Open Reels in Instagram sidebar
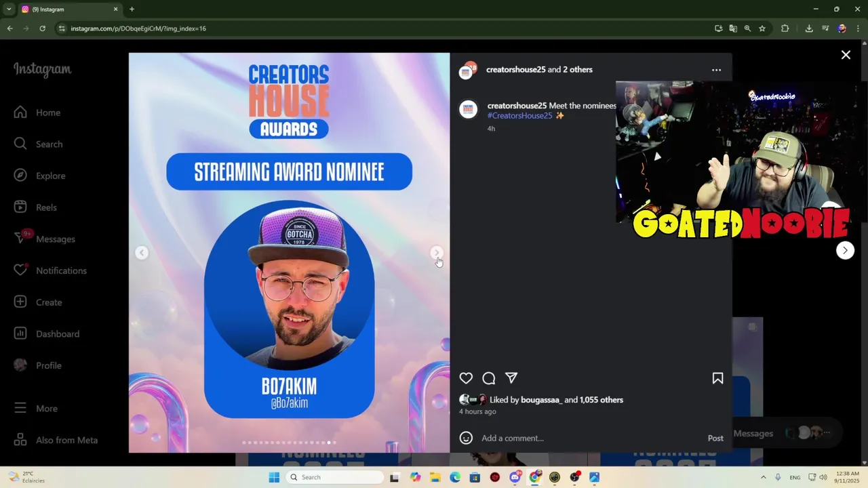 tap(37, 207)
